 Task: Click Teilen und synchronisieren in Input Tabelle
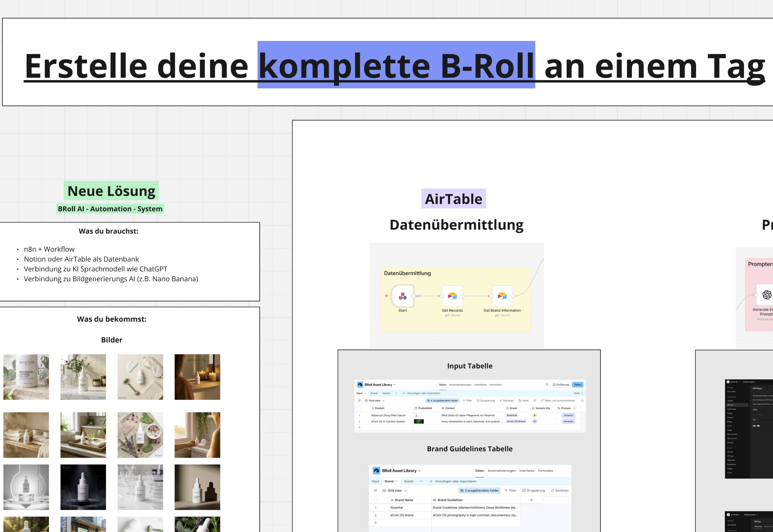coord(558,401)
